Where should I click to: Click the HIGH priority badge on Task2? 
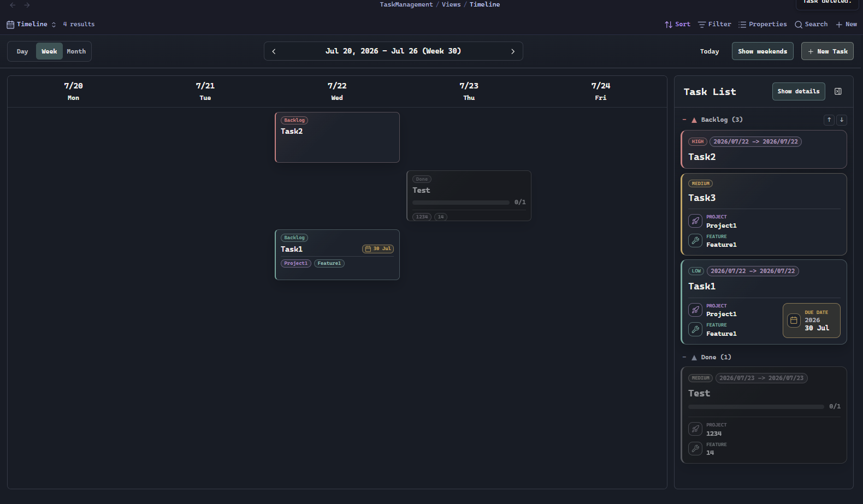tap(698, 141)
